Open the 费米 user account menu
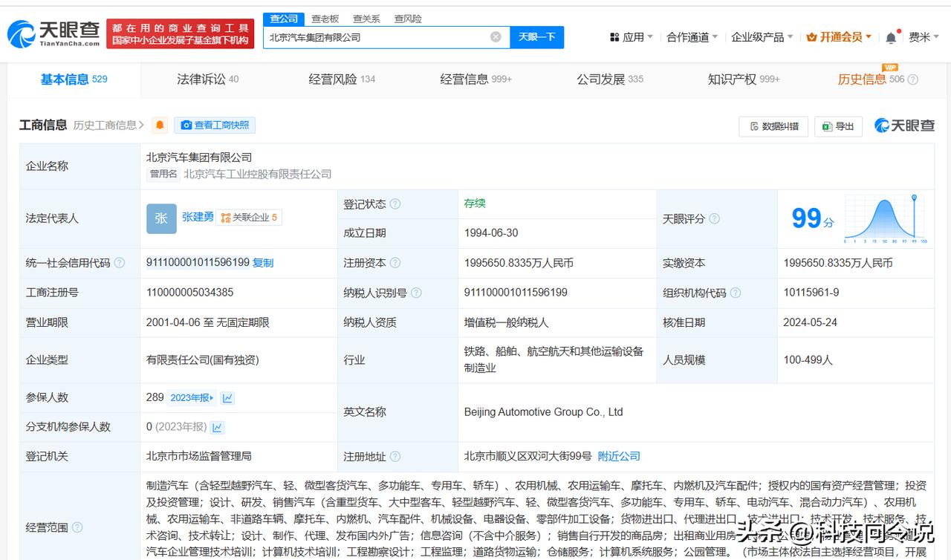The width and height of the screenshot is (951, 560). 924,37
